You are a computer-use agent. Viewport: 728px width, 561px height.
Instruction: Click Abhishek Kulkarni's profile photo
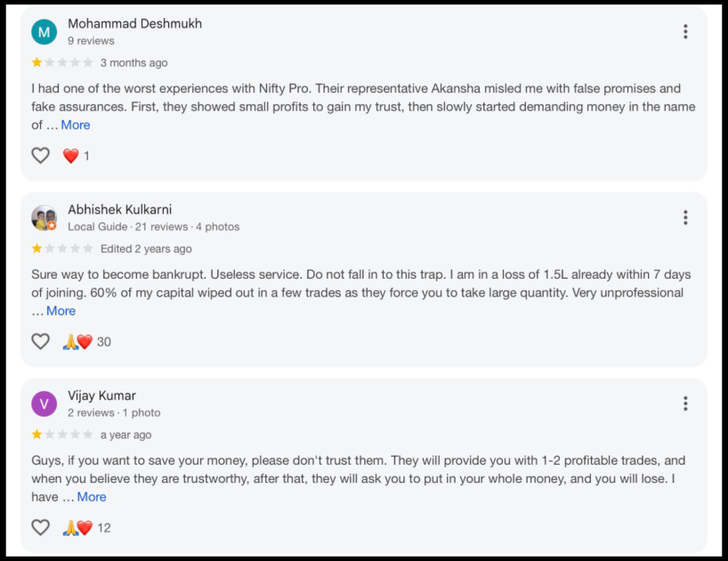click(x=44, y=218)
